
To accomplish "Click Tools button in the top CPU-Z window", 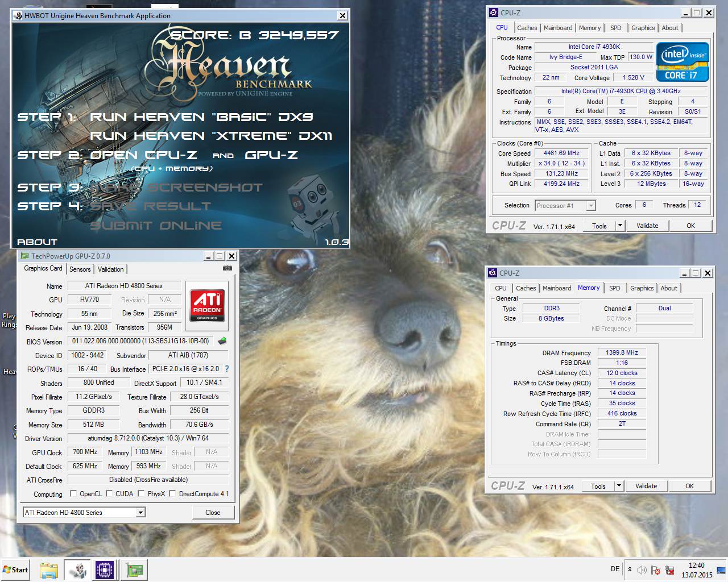I will pyautogui.click(x=599, y=226).
